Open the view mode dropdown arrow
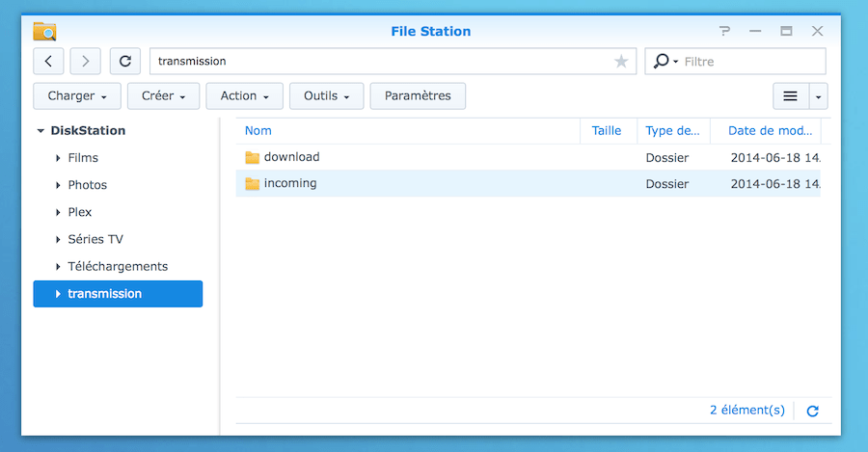868x452 pixels. click(x=818, y=96)
